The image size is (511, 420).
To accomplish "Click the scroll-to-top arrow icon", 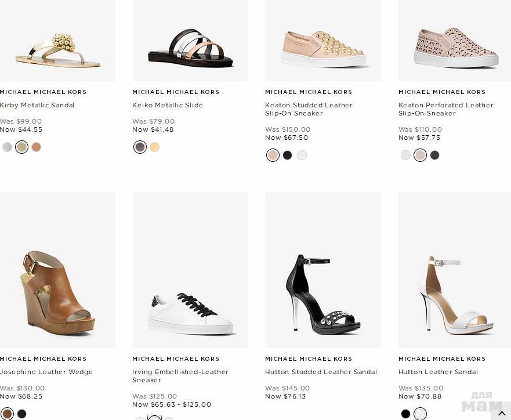I will [502, 413].
